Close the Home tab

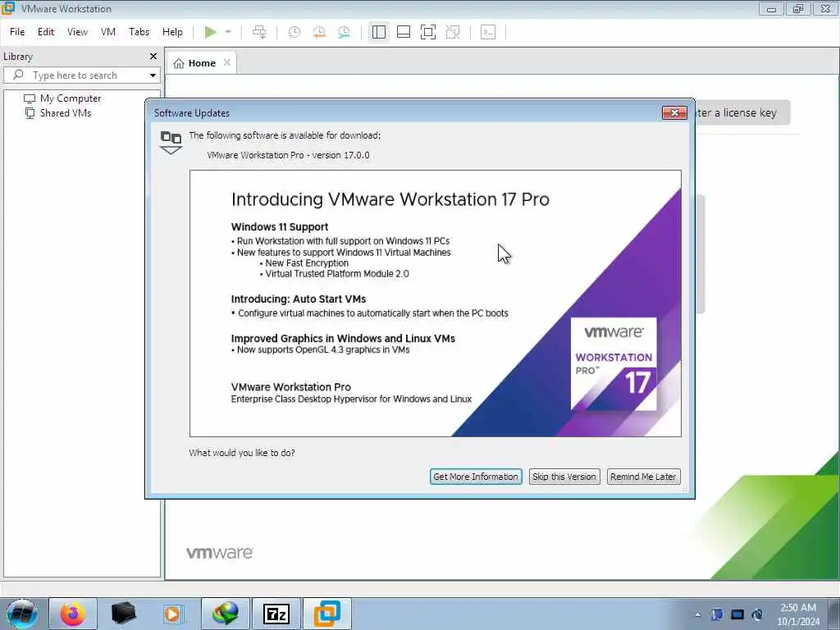pos(227,62)
